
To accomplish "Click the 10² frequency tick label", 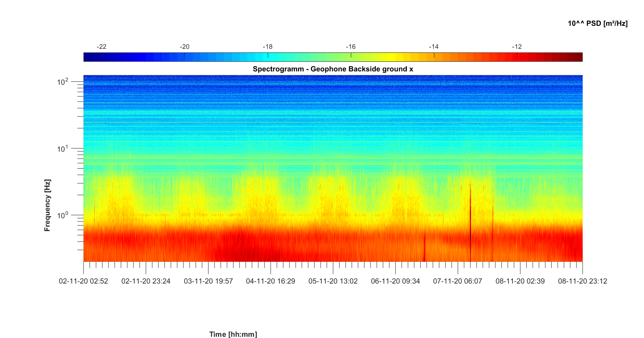I will [63, 82].
